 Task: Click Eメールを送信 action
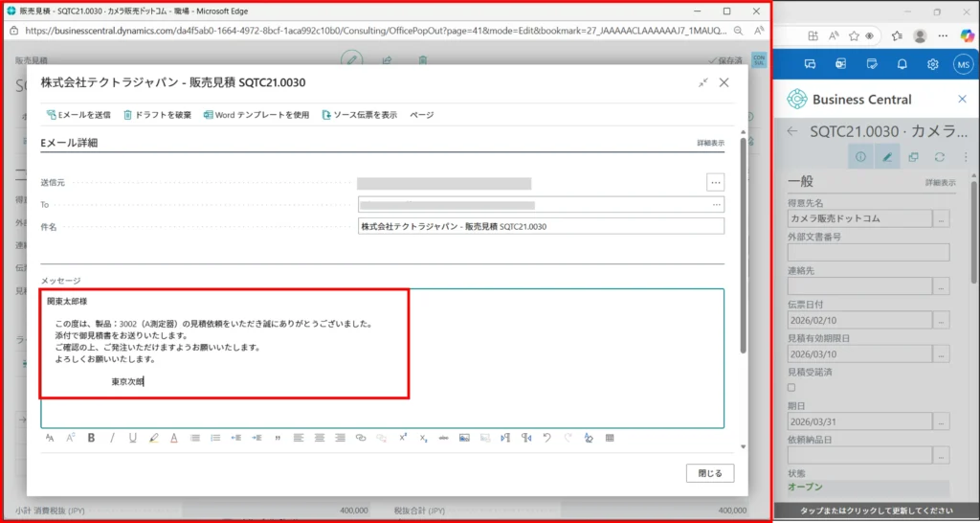[78, 115]
